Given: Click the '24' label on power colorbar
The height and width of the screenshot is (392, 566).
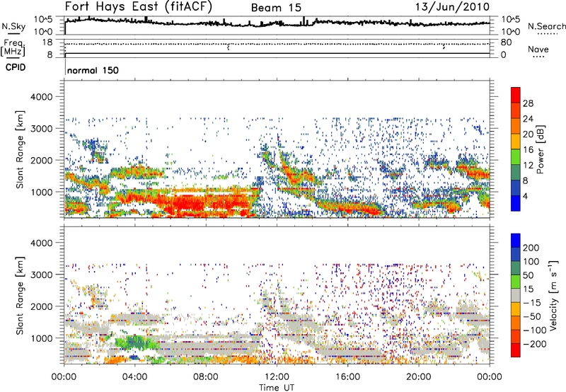Looking at the screenshot, I should [x=528, y=119].
